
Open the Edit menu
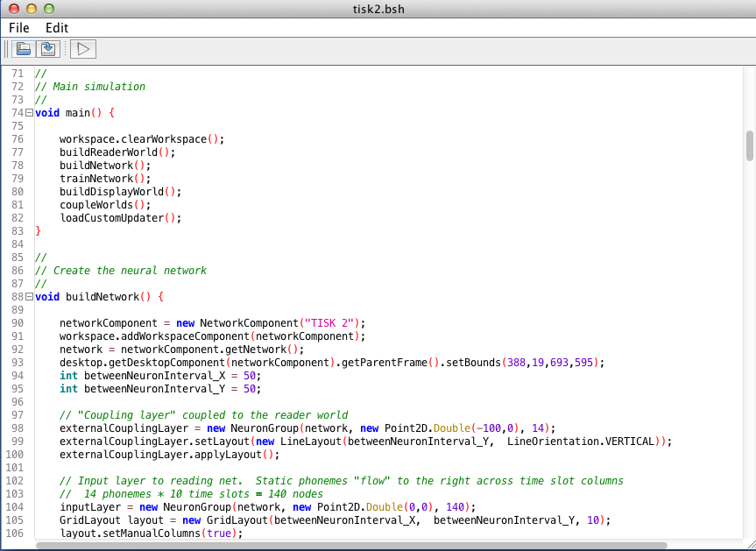pos(56,28)
